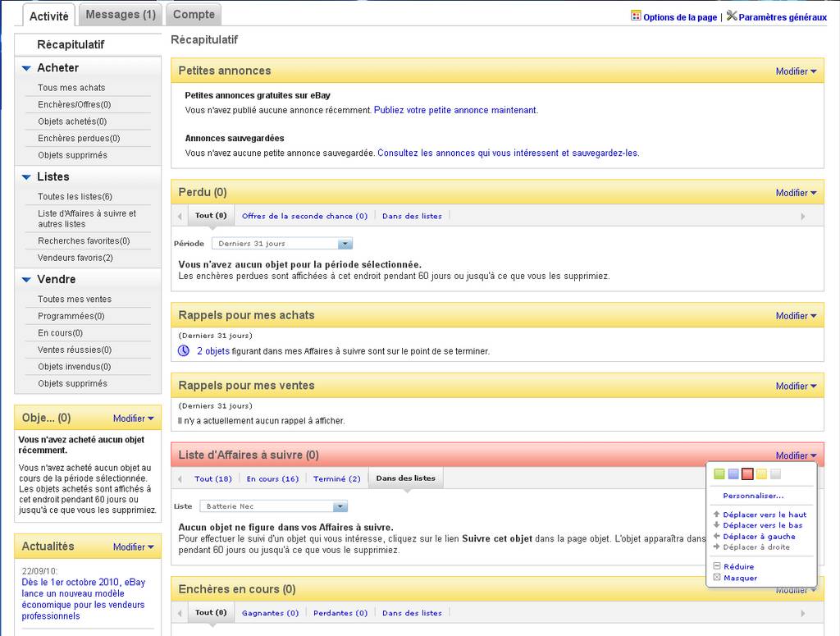Click the Paramètres généraux tools icon
840x636 pixels.
point(732,16)
